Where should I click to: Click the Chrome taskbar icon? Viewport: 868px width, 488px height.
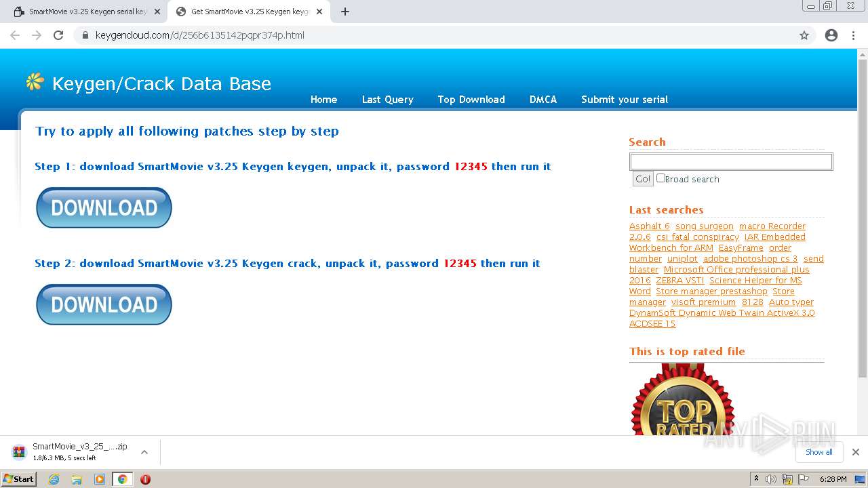(x=122, y=479)
